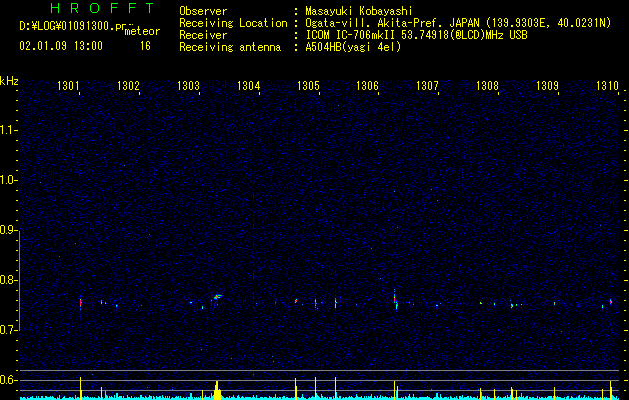Image resolution: width=629 pixels, height=400 pixels.
Task: Click the 'Observer' field label
Action: [x=203, y=11]
